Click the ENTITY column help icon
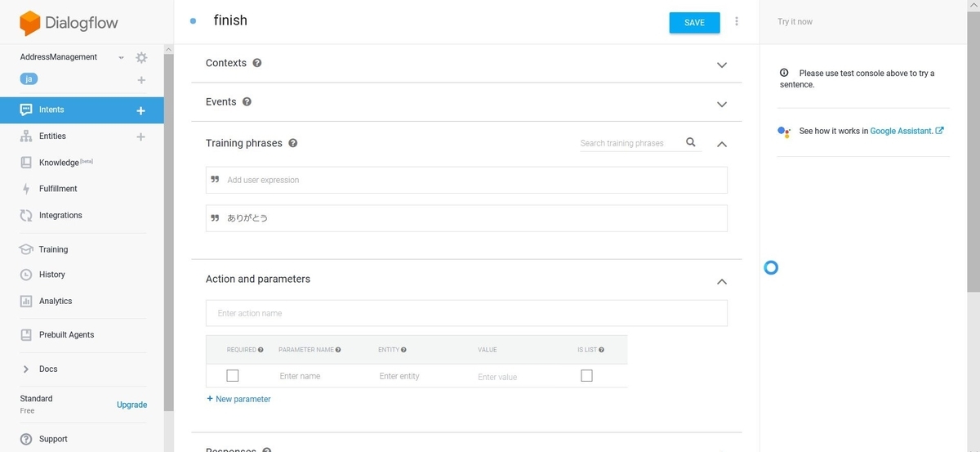 point(403,350)
